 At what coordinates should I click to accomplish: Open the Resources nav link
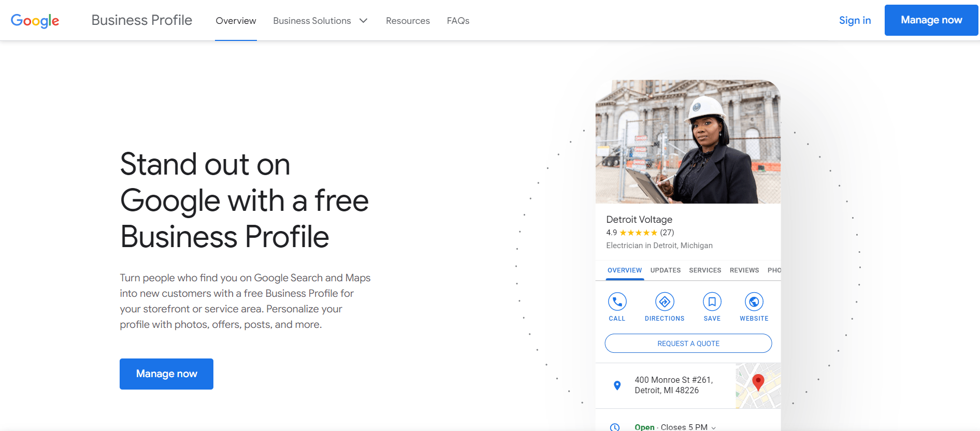coord(408,21)
